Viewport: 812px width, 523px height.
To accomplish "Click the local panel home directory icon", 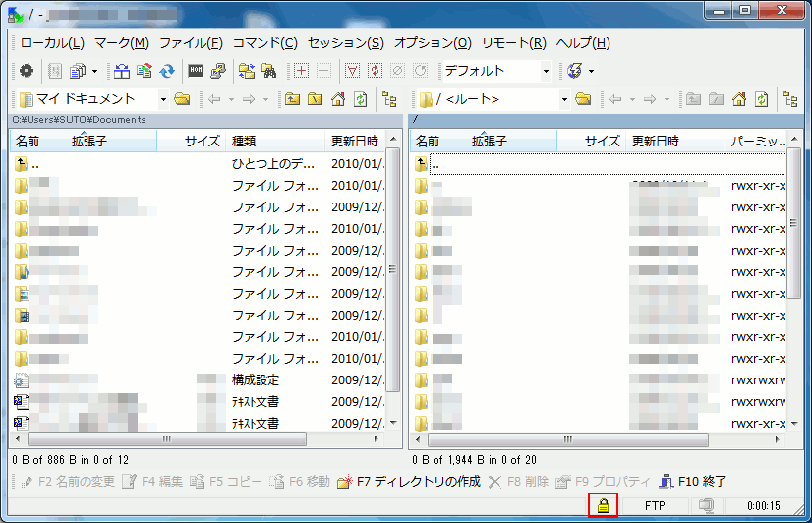I will coord(338,99).
